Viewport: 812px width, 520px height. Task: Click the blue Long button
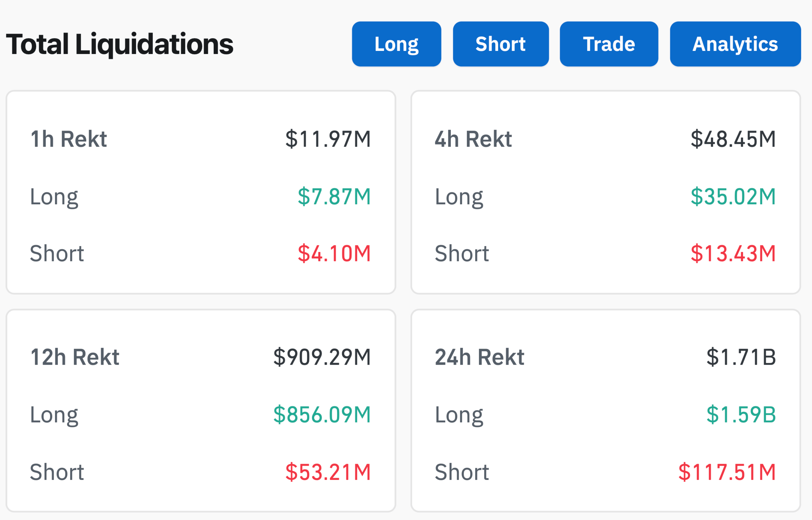pos(396,44)
